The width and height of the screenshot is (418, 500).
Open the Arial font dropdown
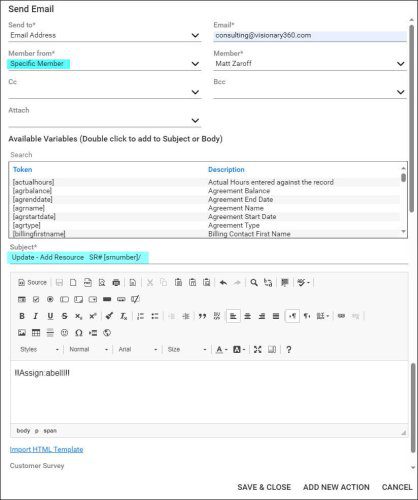[137, 349]
